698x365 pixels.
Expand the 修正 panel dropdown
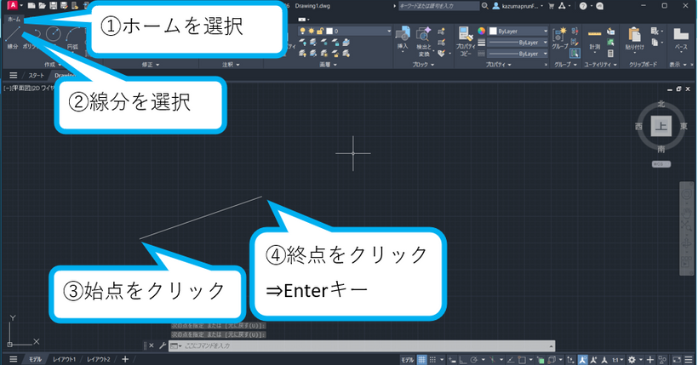pos(150,65)
